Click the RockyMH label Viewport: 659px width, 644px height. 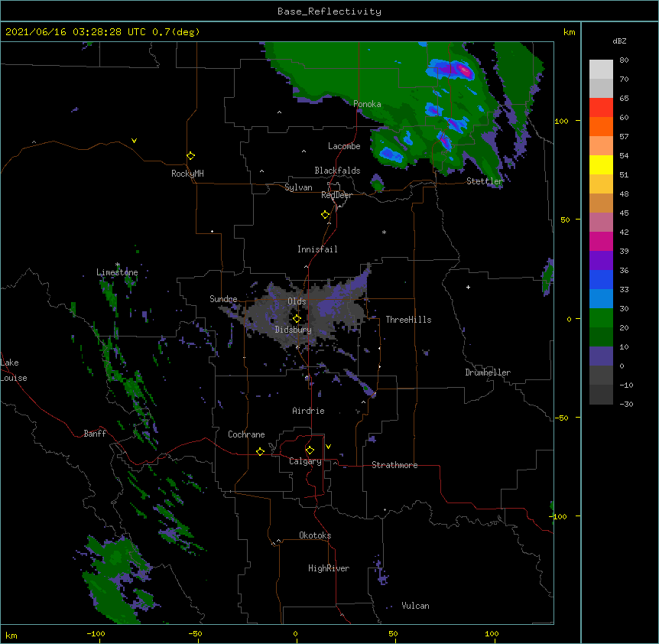[x=187, y=174]
